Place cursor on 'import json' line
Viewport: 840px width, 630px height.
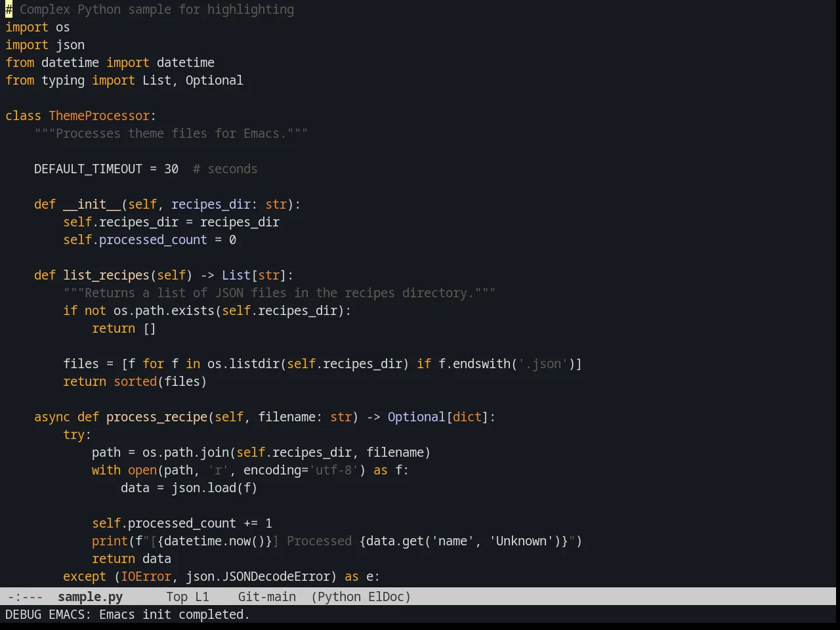pos(45,45)
